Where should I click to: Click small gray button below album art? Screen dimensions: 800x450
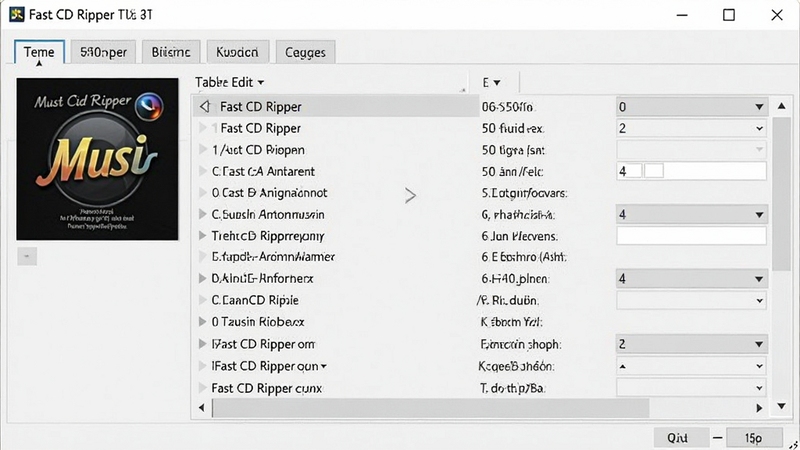coord(27,256)
